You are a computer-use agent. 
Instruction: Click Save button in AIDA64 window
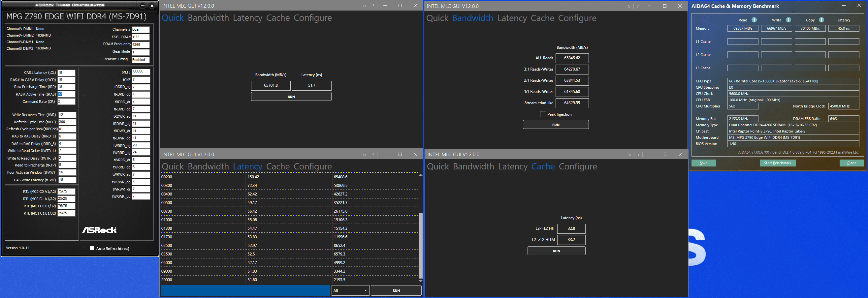pyautogui.click(x=704, y=163)
